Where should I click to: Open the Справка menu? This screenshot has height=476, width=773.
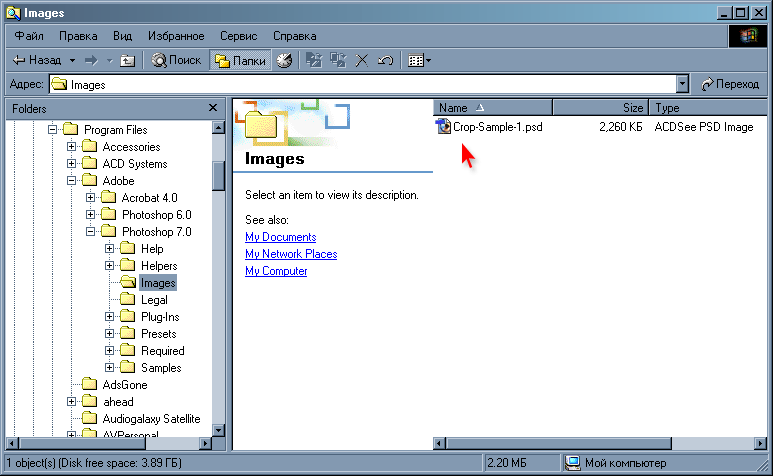pos(295,36)
